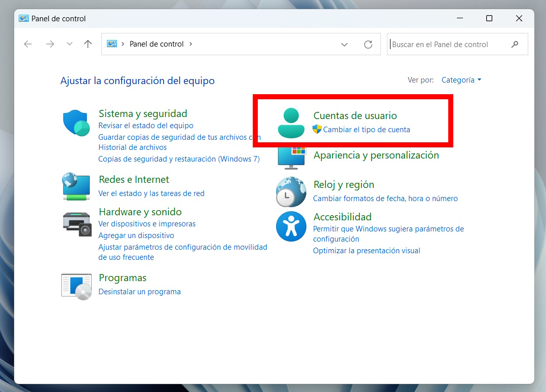Open Copias de seguridad y restauración (Windows 7)
The width and height of the screenshot is (546, 392).
point(179,159)
